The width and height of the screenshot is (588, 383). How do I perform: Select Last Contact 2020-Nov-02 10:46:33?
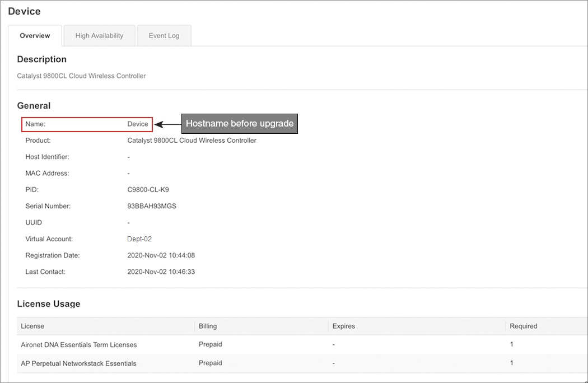click(161, 272)
